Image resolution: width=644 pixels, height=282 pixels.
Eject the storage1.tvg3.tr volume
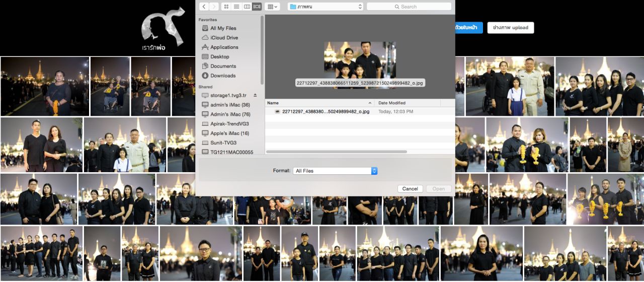(x=255, y=95)
